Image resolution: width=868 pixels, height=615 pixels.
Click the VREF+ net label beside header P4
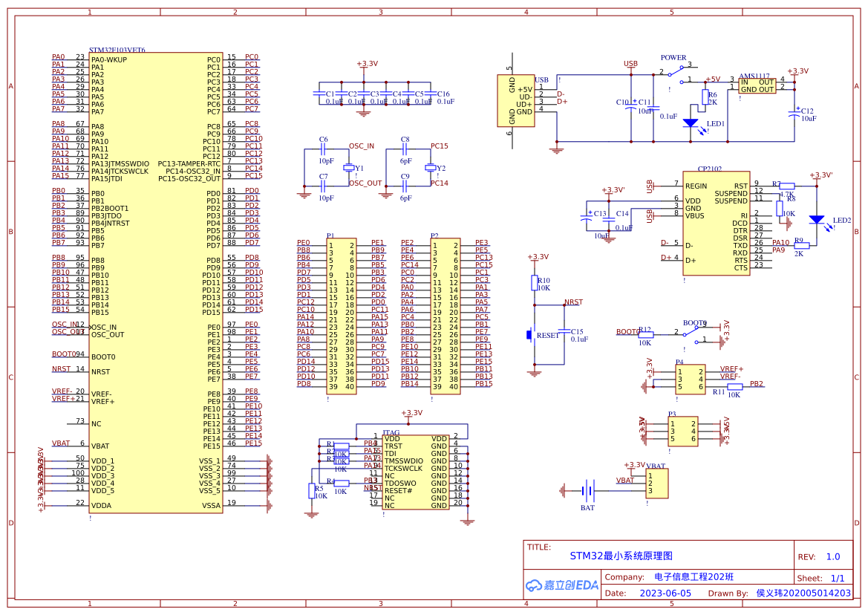click(731, 368)
